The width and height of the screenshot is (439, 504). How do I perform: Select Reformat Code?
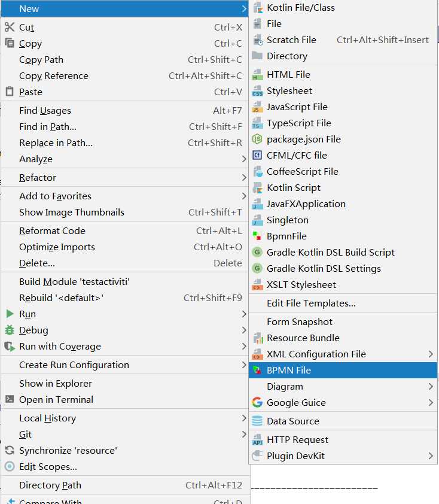click(x=124, y=231)
